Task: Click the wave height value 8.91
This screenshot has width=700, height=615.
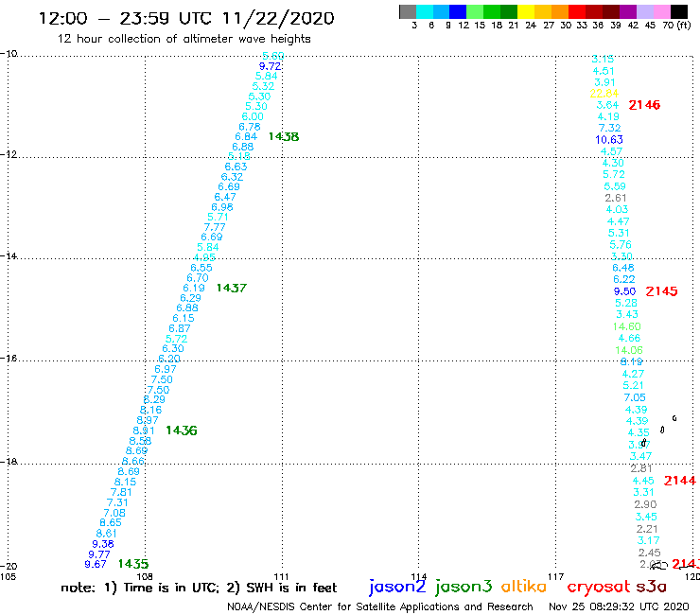Action: tap(144, 431)
